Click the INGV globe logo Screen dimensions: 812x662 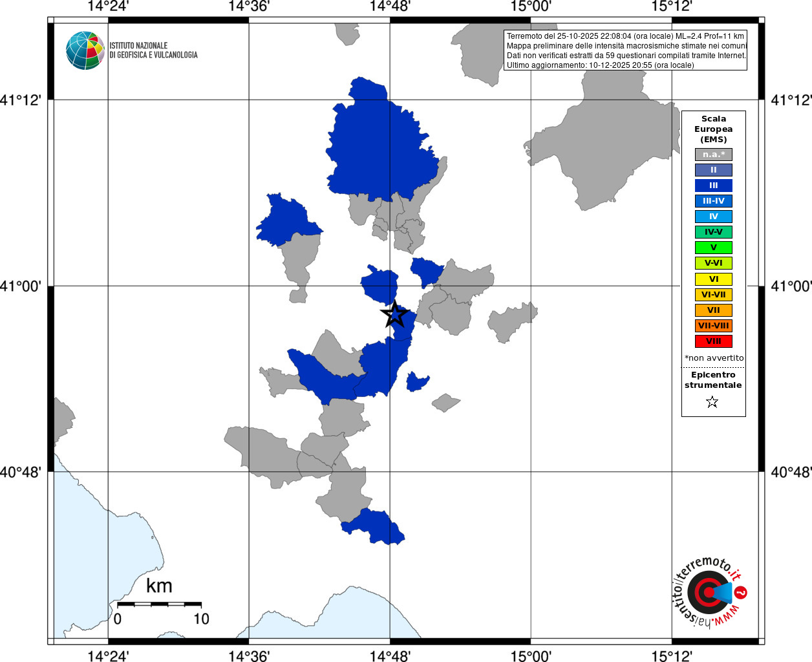85,50
